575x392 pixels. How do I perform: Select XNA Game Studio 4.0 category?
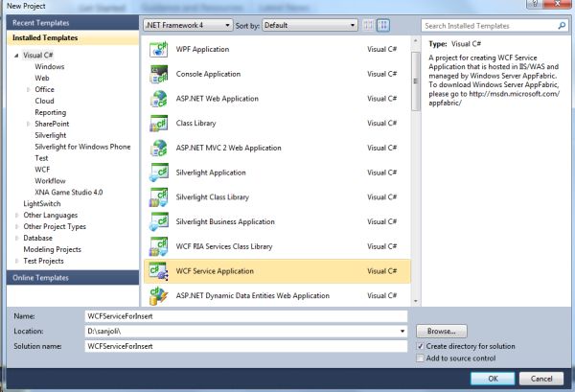click(69, 192)
